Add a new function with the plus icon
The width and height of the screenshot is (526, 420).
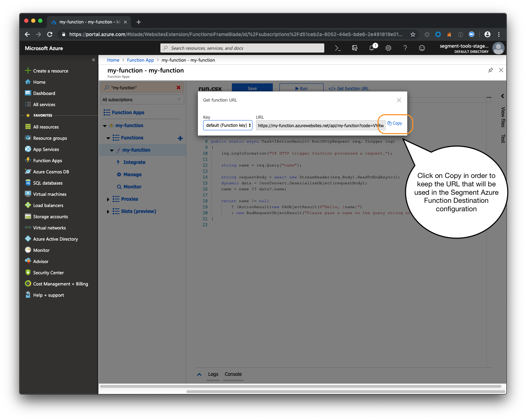pyautogui.click(x=180, y=138)
